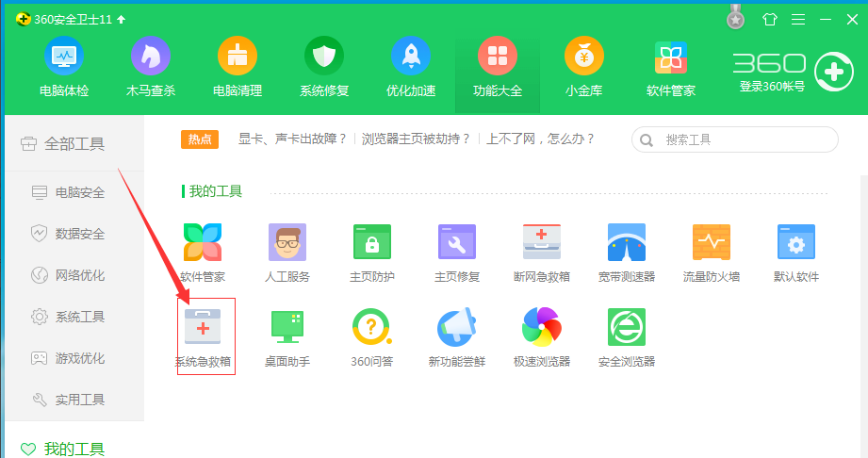Launch 360问答 tool

tap(372, 337)
